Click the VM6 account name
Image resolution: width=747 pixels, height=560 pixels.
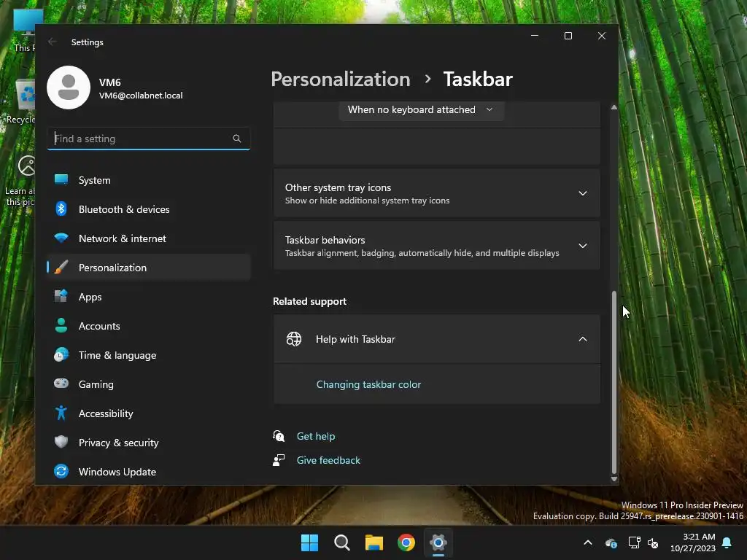point(110,82)
